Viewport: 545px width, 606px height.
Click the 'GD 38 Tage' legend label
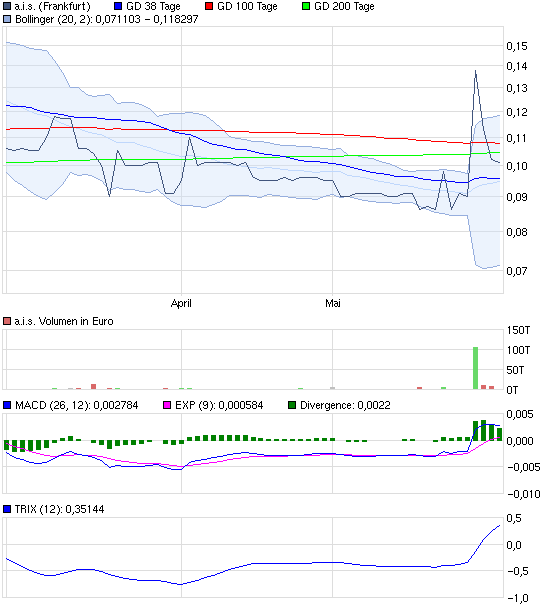pos(153,7)
